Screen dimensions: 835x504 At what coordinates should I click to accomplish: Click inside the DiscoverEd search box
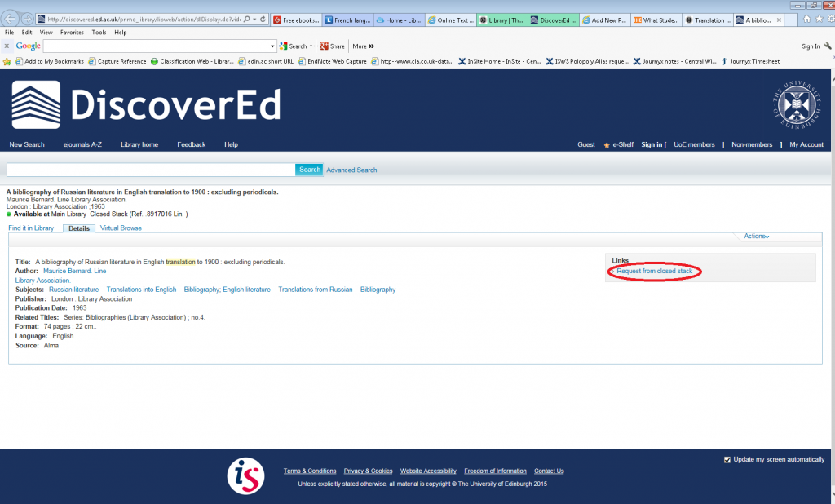coord(147,169)
